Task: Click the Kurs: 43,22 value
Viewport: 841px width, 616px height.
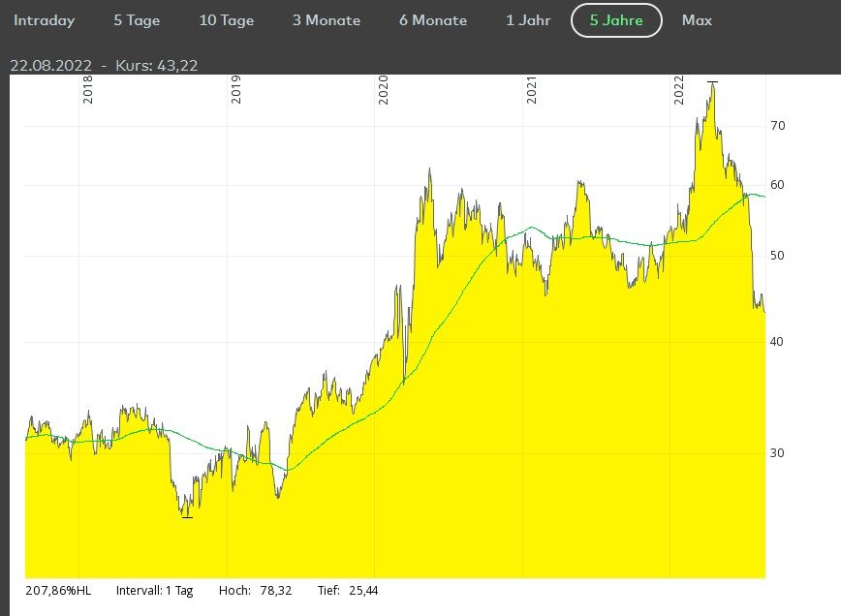Action: (157, 66)
